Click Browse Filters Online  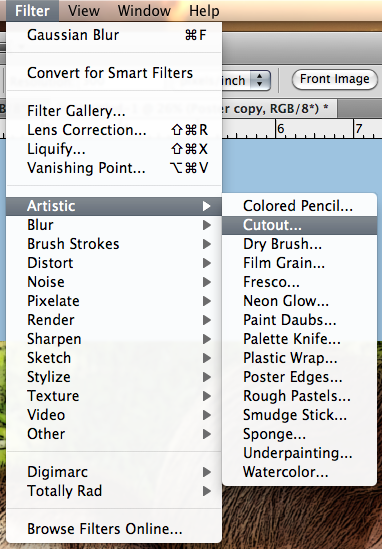tap(114, 529)
